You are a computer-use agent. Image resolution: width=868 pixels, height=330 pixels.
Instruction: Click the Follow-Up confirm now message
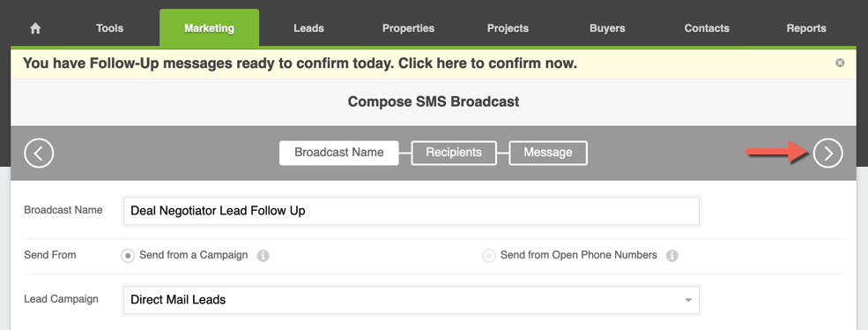(300, 64)
